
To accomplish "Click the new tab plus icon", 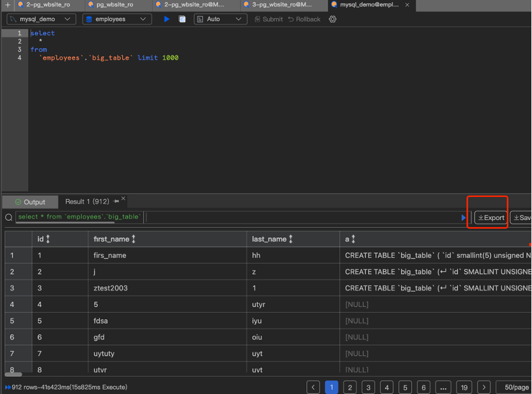I will coord(8,4).
